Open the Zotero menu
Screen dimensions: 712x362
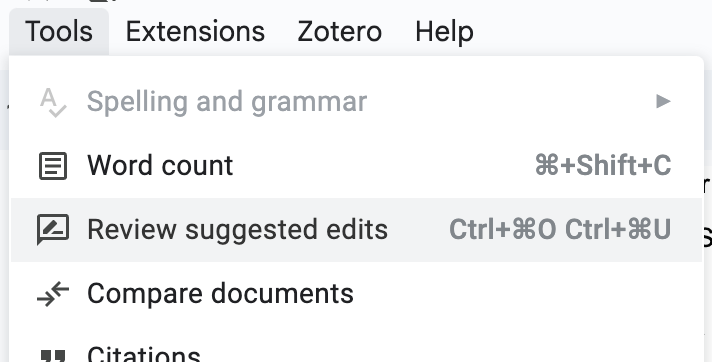pos(340,31)
